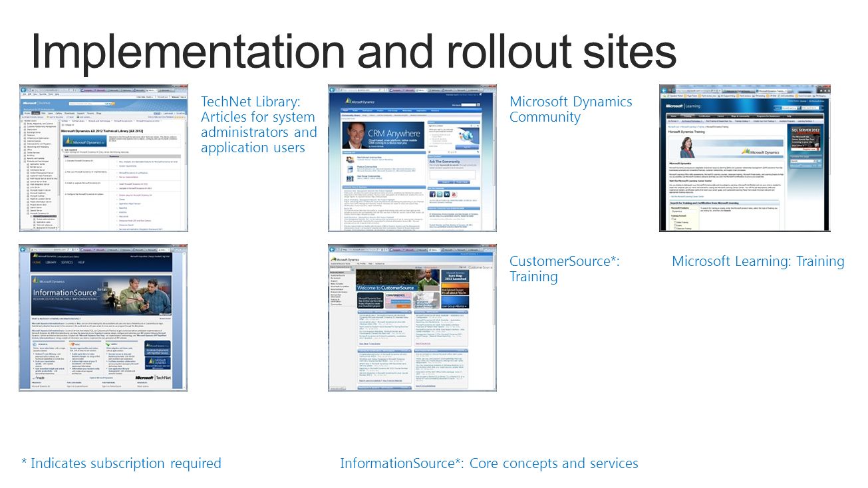The image size is (868, 488).
Task: Select LIBRARY in InformationSource navigation bar
Action: pos(51,263)
